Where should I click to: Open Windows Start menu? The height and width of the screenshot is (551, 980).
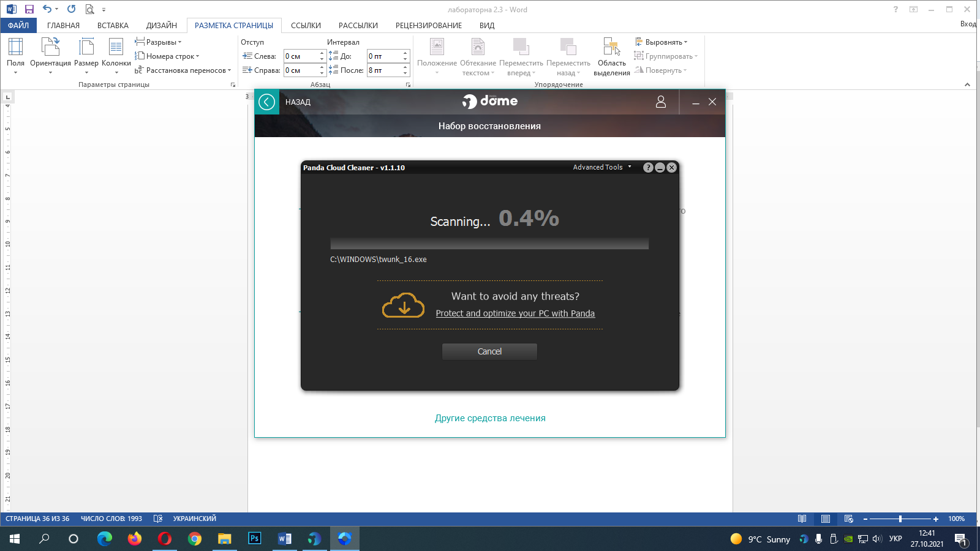pyautogui.click(x=15, y=539)
